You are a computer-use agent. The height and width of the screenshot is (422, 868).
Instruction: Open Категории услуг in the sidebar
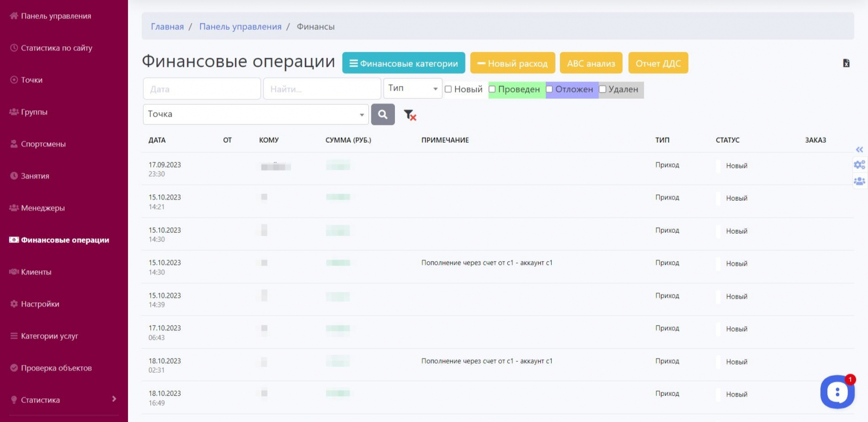click(49, 336)
